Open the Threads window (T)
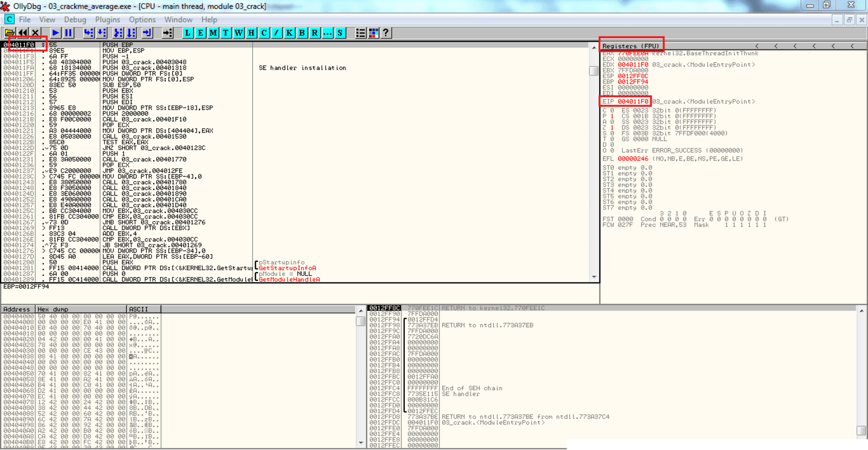 point(226,33)
